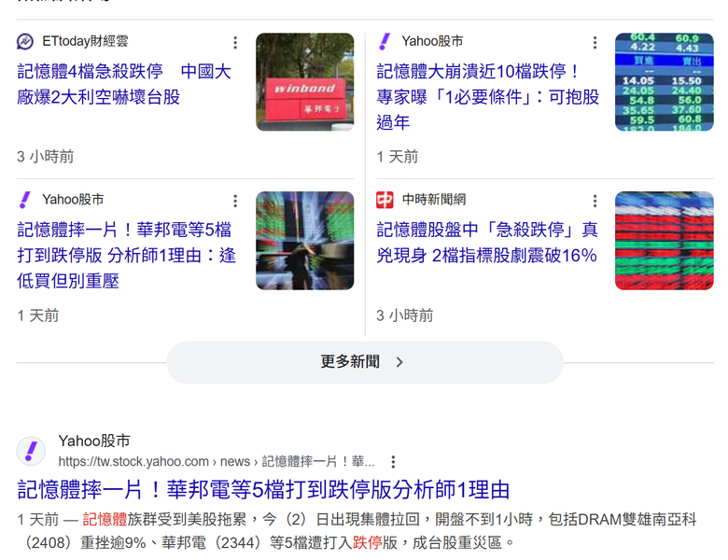Open options menu for 中時新聞網 news card
The image size is (728, 560).
coord(595,201)
